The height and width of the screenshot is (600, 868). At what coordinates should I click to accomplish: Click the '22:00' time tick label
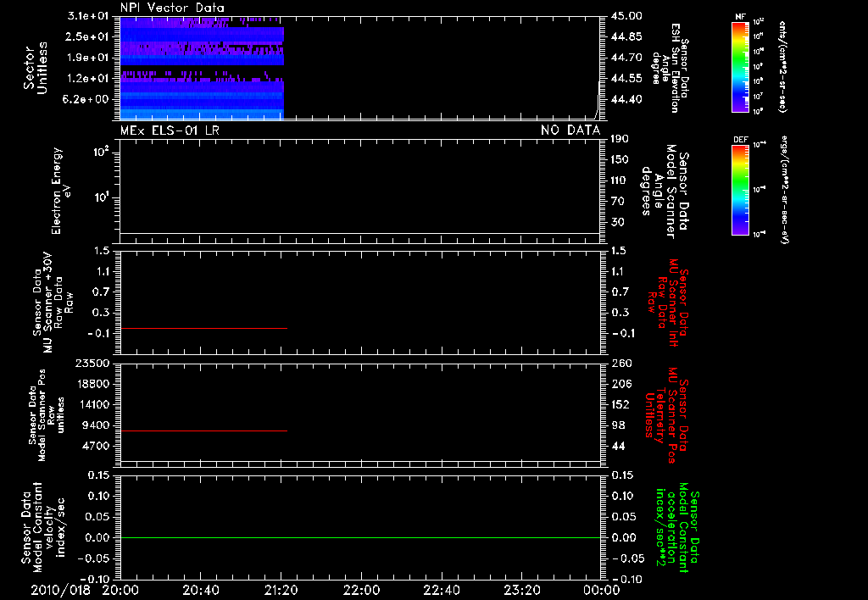(361, 590)
